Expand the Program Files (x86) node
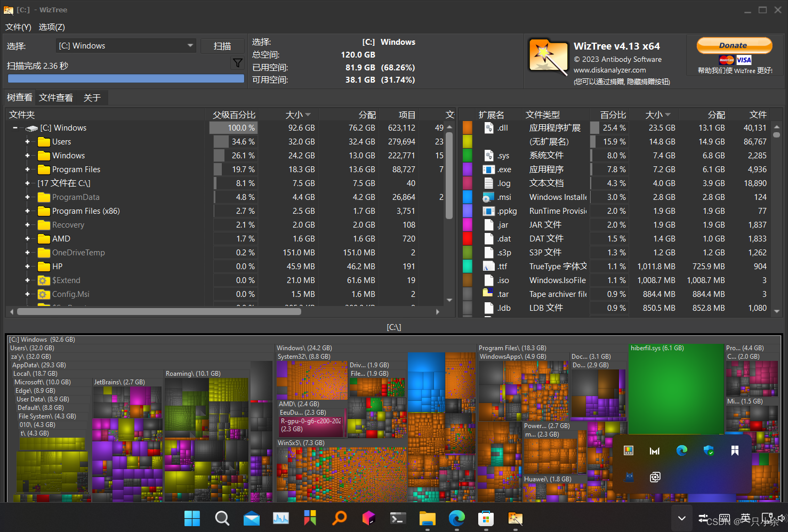Image resolution: width=788 pixels, height=532 pixels. [x=27, y=211]
